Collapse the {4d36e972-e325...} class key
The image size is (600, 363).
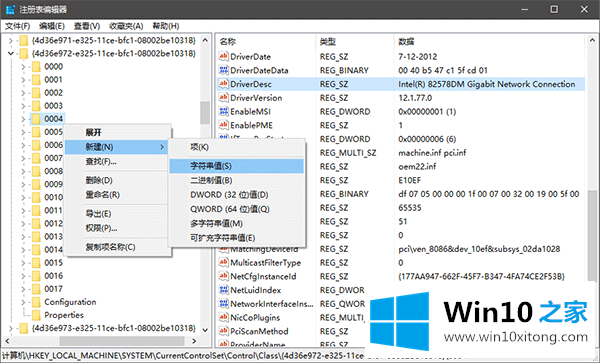[x=11, y=54]
